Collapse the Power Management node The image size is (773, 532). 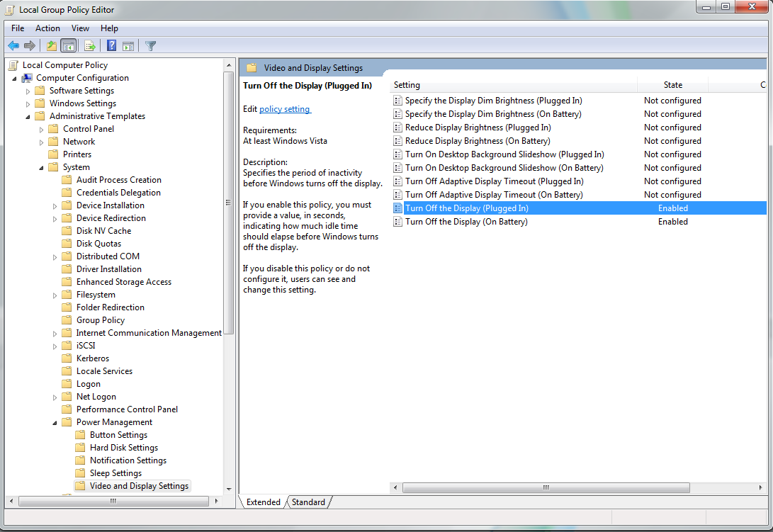(55, 421)
